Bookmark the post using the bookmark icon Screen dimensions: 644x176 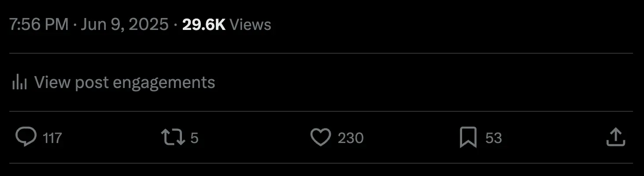point(468,137)
